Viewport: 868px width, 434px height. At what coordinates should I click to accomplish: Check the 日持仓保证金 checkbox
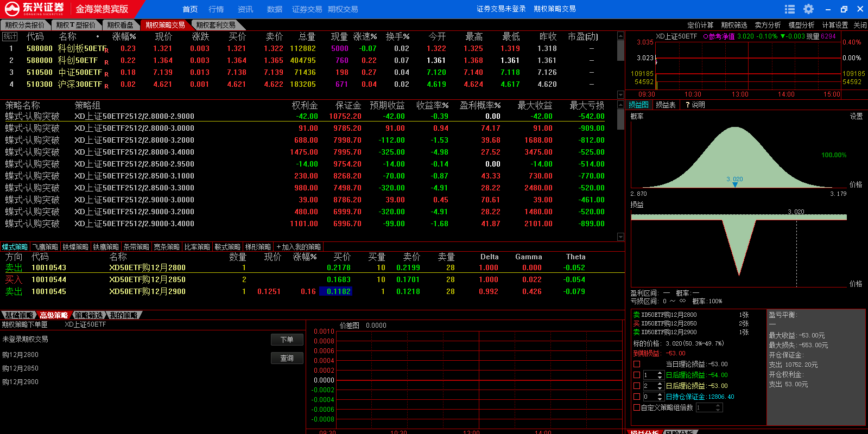click(x=637, y=397)
